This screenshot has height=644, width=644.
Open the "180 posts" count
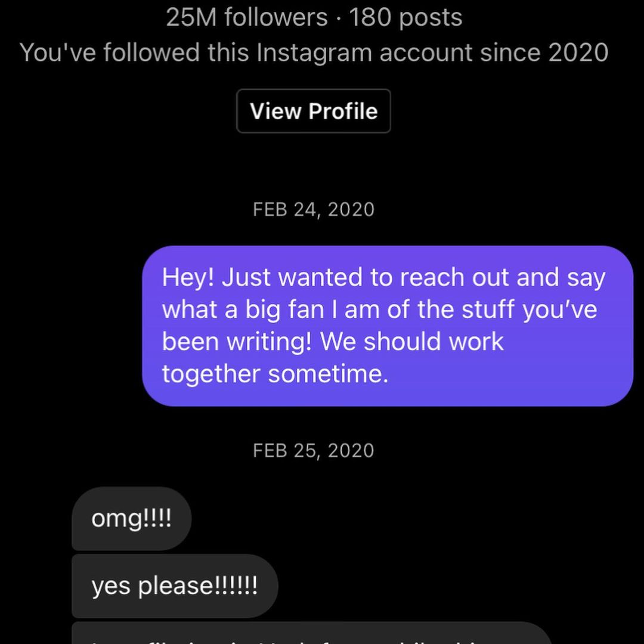point(405,17)
